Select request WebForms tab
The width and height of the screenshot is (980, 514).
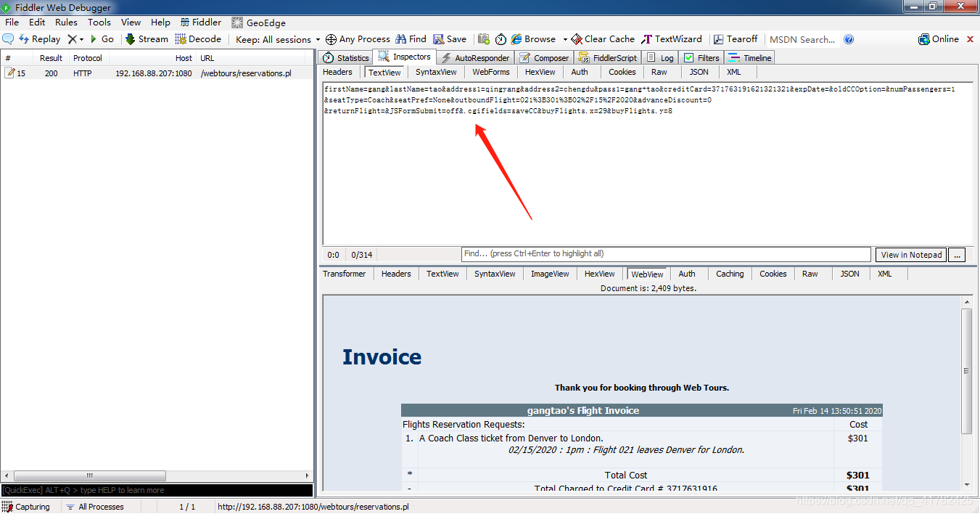click(491, 72)
